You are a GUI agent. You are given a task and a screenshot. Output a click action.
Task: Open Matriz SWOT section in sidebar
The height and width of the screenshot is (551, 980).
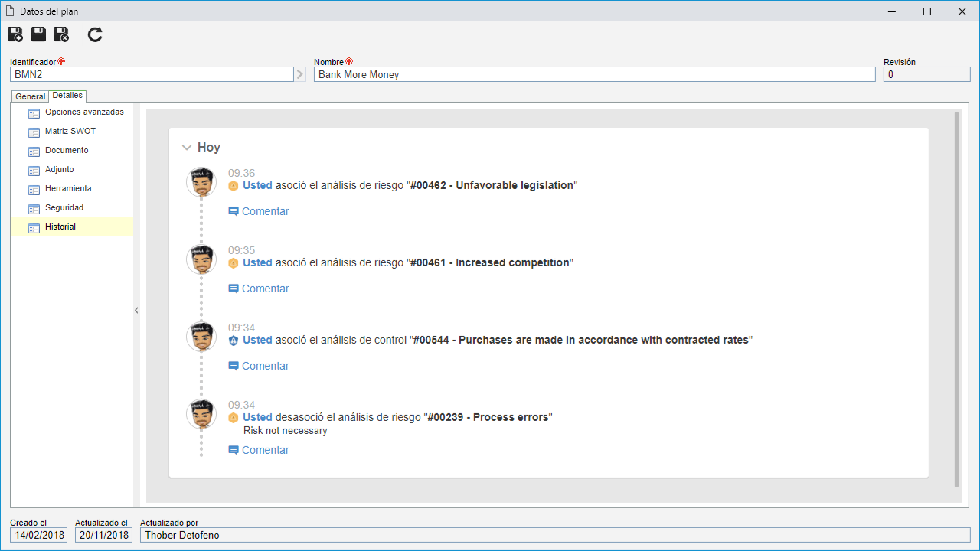[70, 131]
